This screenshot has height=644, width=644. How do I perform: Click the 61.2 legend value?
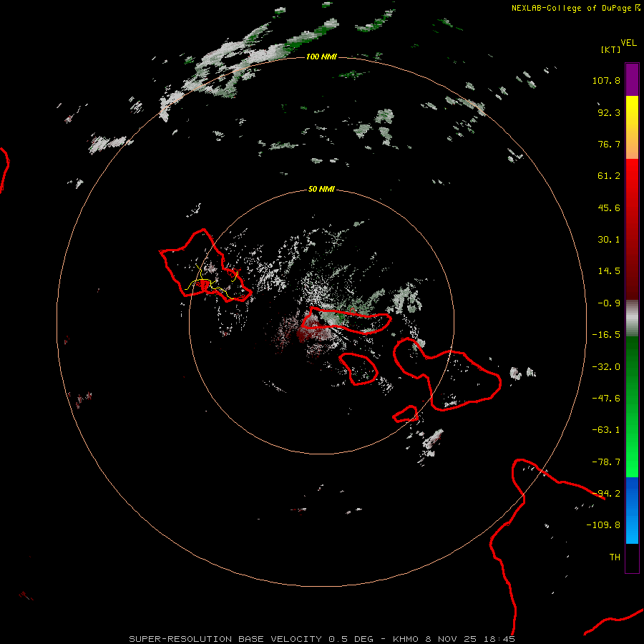tap(609, 176)
